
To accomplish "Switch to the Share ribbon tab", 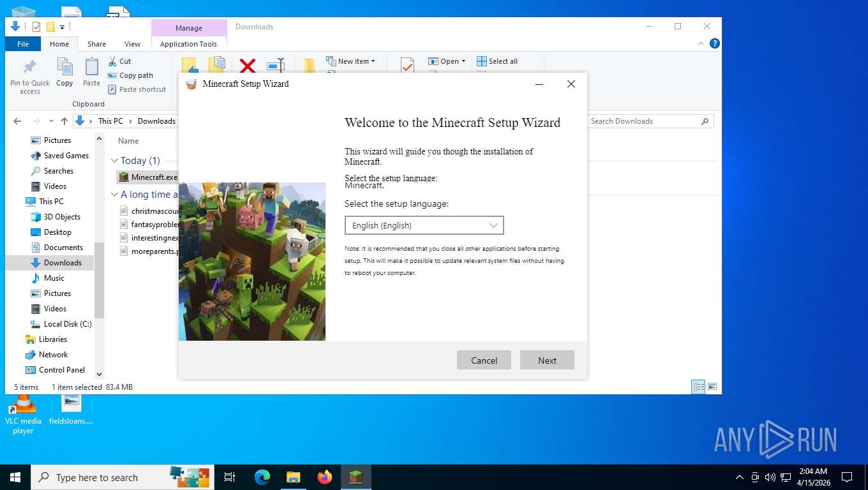I will click(97, 44).
